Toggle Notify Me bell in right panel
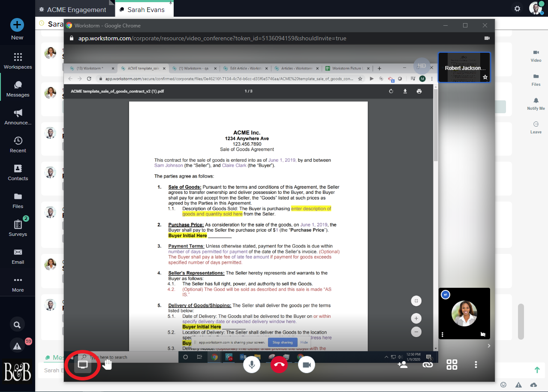The height and width of the screenshot is (392, 548). click(x=536, y=104)
